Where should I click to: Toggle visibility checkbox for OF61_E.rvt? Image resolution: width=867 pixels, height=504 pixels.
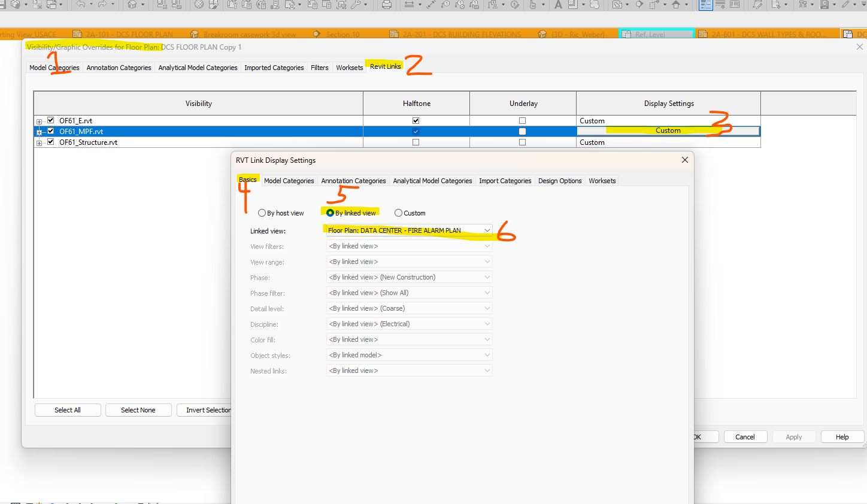(x=51, y=120)
